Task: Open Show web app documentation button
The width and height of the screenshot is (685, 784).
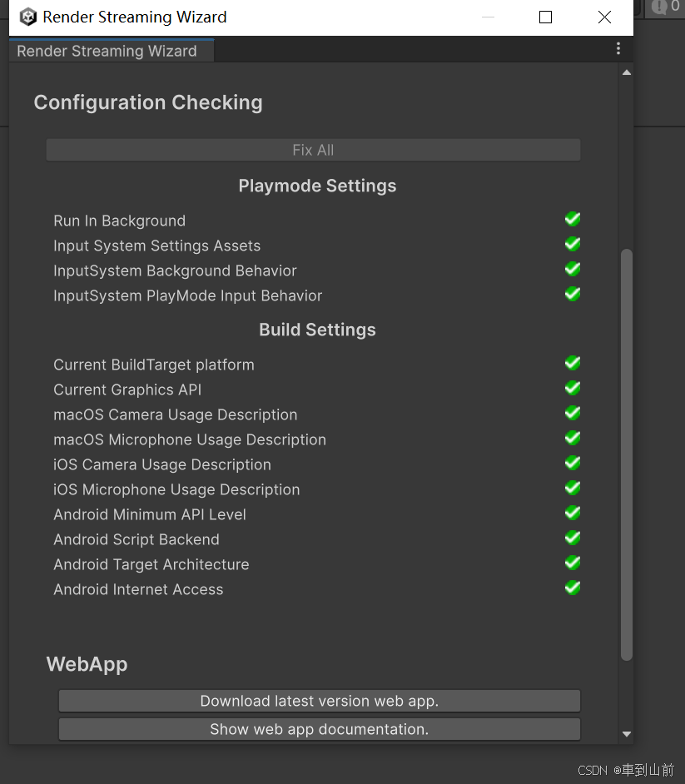Action: point(320,729)
